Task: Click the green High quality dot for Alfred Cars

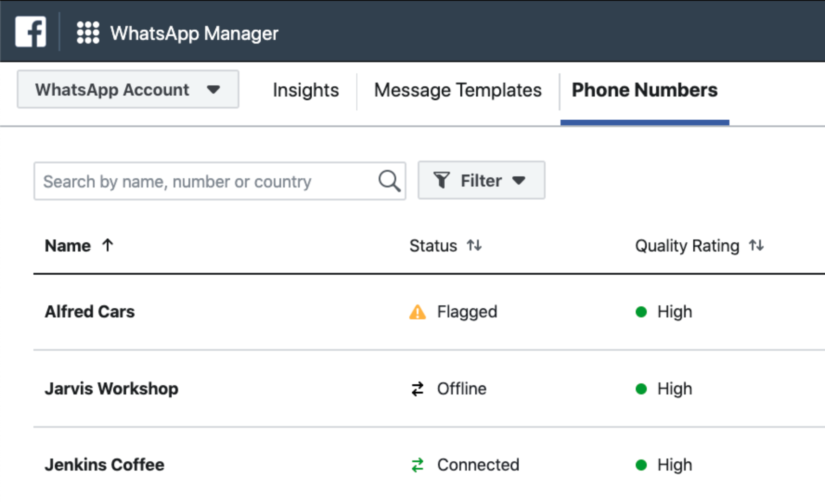Action: (642, 312)
